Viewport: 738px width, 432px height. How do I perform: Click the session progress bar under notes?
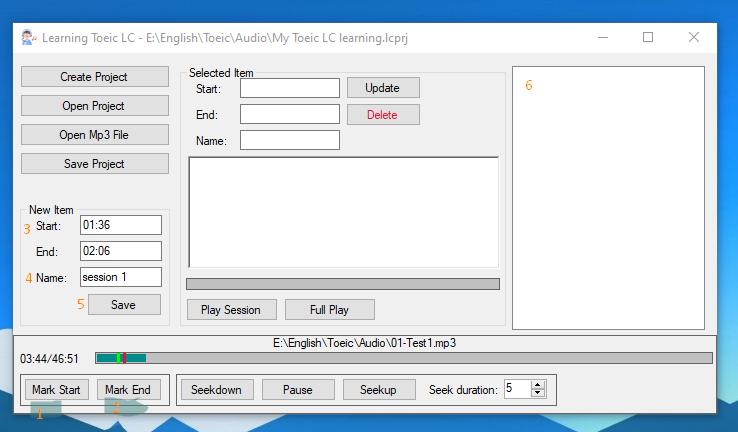(x=343, y=284)
